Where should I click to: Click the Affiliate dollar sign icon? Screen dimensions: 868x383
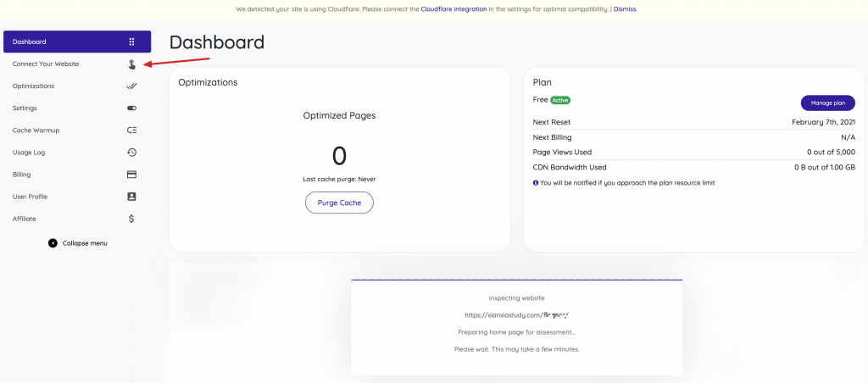click(131, 219)
